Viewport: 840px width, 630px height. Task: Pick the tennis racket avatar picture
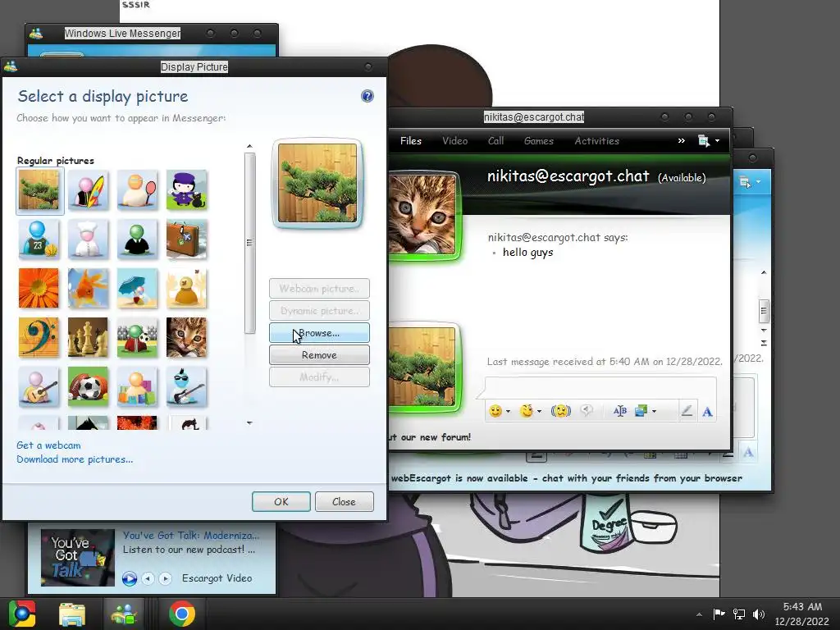[x=137, y=190]
